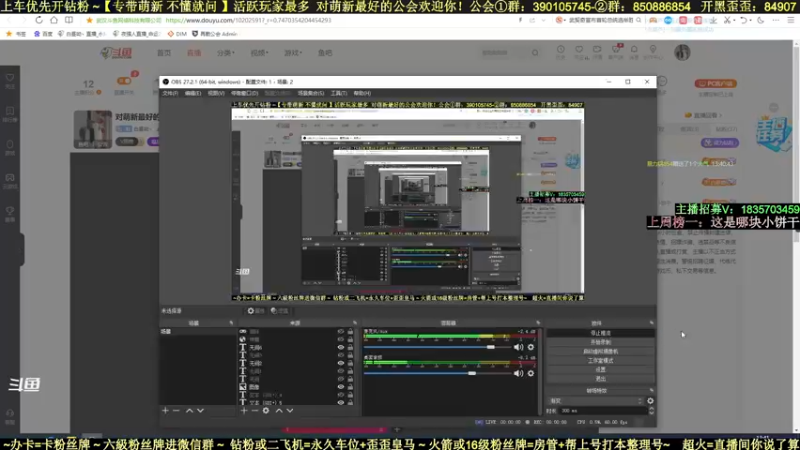Move source down in the sources list
The height and width of the screenshot is (450, 800).
tap(290, 411)
